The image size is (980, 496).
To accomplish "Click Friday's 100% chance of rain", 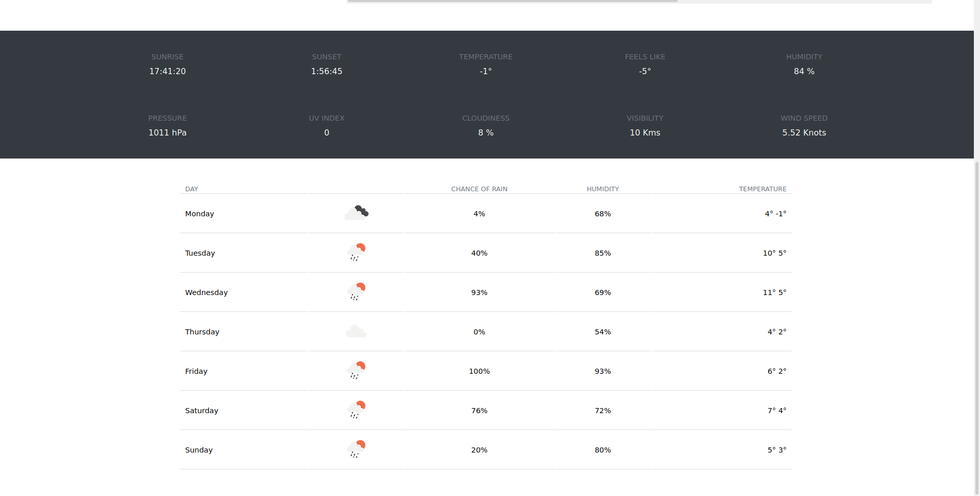I will (479, 371).
